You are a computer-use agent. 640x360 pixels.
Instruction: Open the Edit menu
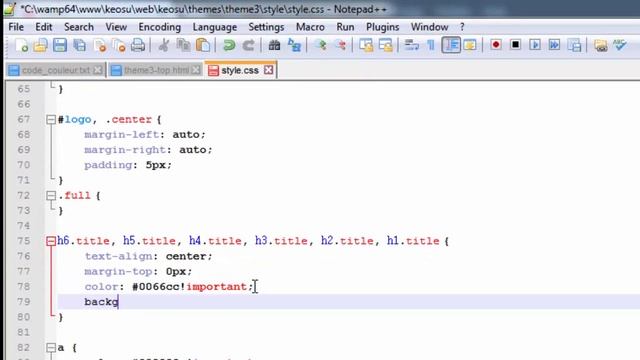(44, 27)
